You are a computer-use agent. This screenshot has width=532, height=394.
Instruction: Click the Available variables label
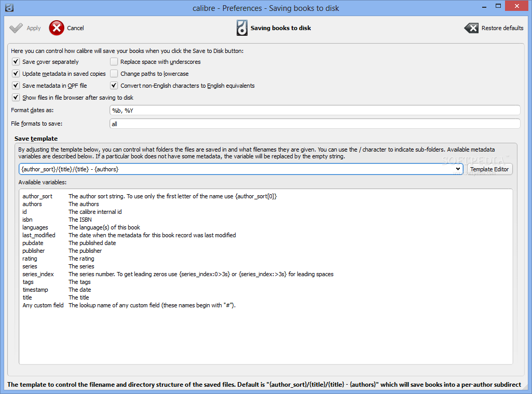(43, 182)
